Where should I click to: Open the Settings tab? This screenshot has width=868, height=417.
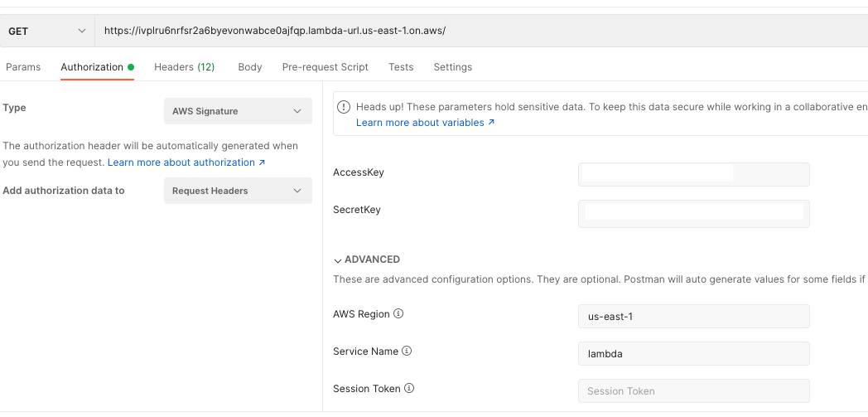tap(452, 67)
